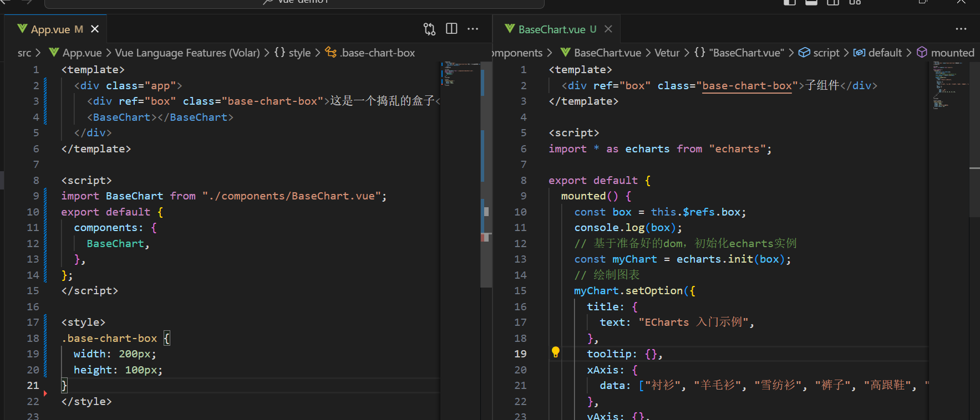Click the "子组件" text in BaseChart.vue template
The height and width of the screenshot is (420, 980).
[x=822, y=85]
